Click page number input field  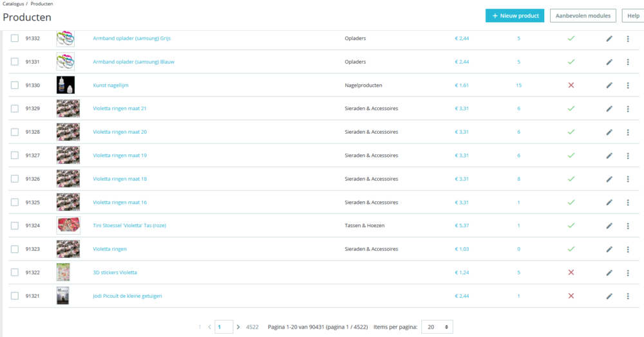click(224, 327)
